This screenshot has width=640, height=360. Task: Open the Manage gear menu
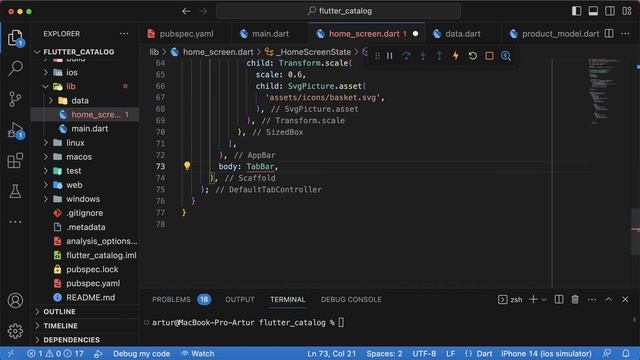[x=15, y=331]
